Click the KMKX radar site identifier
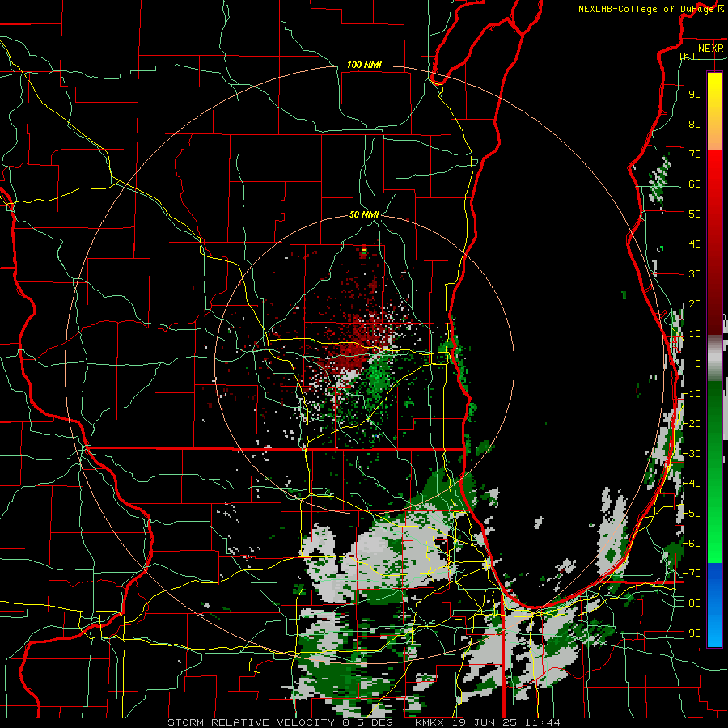 (431, 722)
